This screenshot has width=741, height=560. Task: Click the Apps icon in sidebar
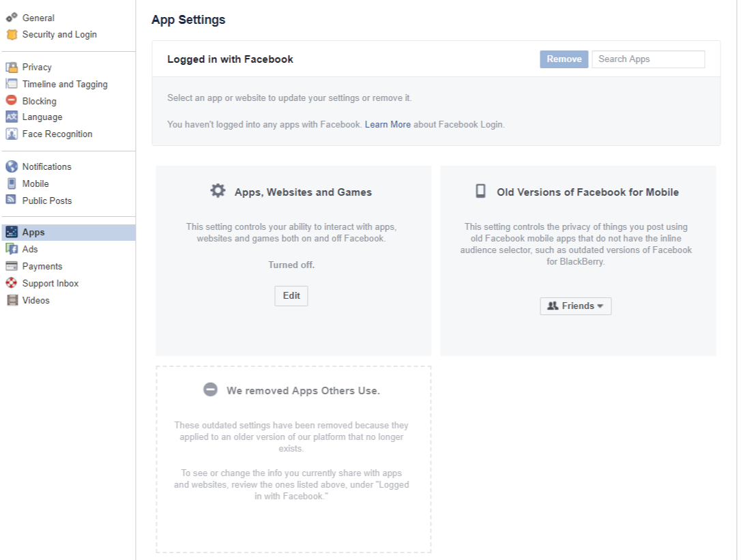click(x=12, y=232)
